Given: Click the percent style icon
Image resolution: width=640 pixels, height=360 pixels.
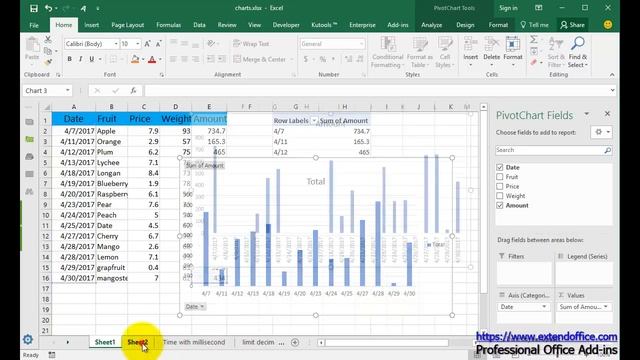Looking at the screenshot, I should click(x=322, y=60).
